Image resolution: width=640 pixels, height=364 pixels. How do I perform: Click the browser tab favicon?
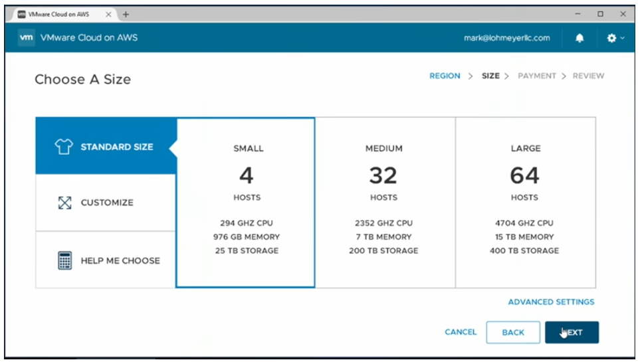coord(22,15)
